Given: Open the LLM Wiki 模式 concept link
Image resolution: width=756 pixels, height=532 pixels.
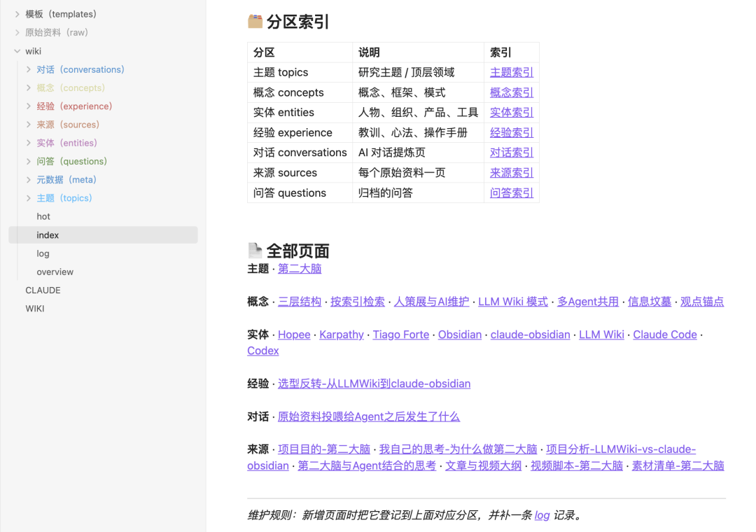Looking at the screenshot, I should pyautogui.click(x=513, y=302).
